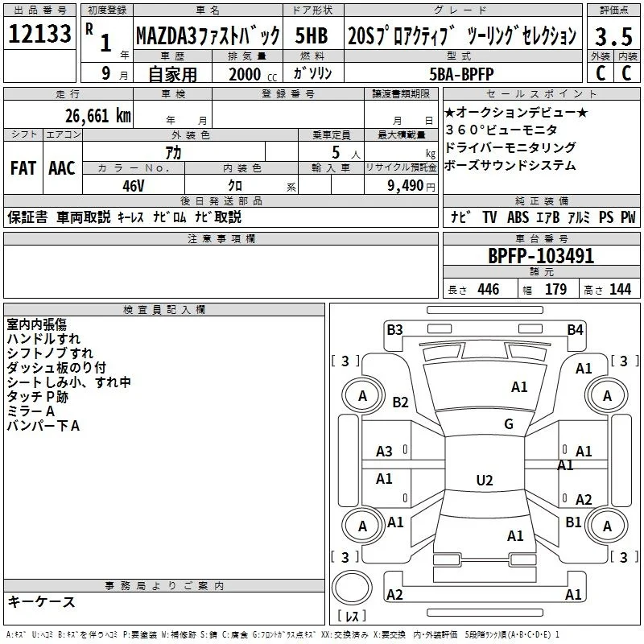Click damage mark B2 on the diagram
644x644 pixels.
coord(400,402)
